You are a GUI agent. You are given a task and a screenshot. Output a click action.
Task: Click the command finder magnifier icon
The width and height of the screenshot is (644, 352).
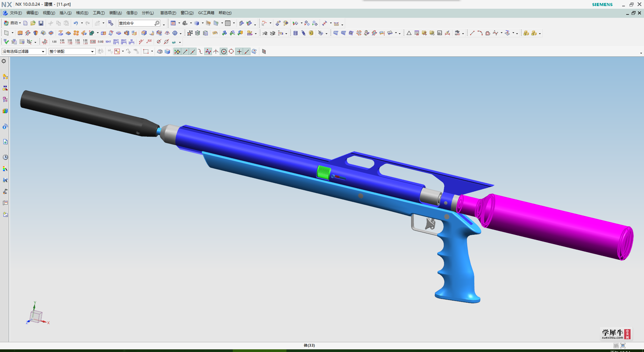157,23
